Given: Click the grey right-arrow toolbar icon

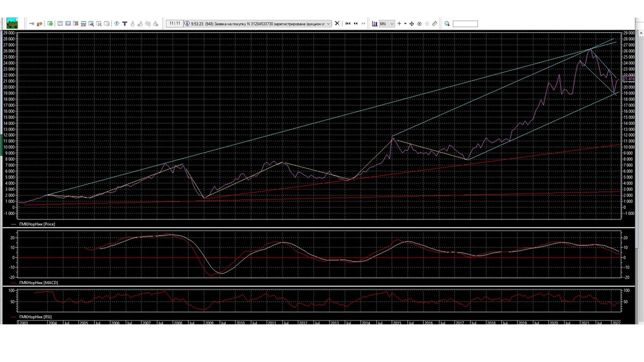Looking at the screenshot, I should click(x=31, y=24).
